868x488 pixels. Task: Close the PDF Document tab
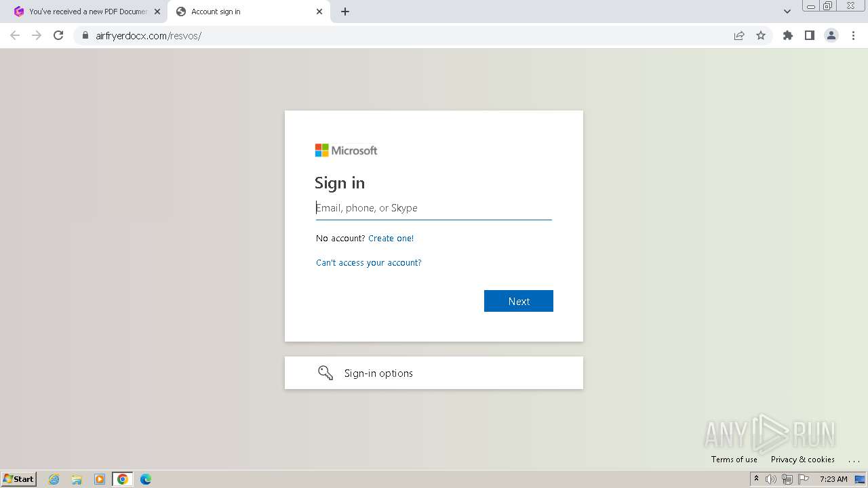click(157, 12)
